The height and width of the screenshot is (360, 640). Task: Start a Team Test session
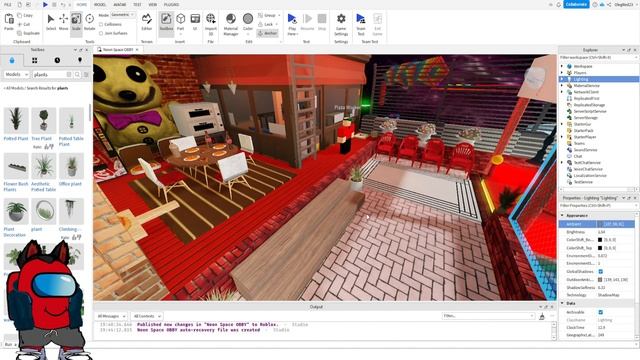click(361, 24)
